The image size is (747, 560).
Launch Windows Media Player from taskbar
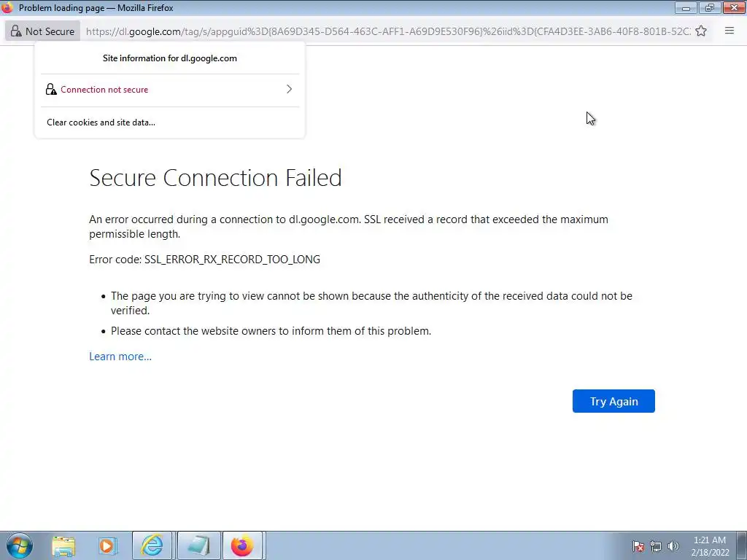[107, 545]
